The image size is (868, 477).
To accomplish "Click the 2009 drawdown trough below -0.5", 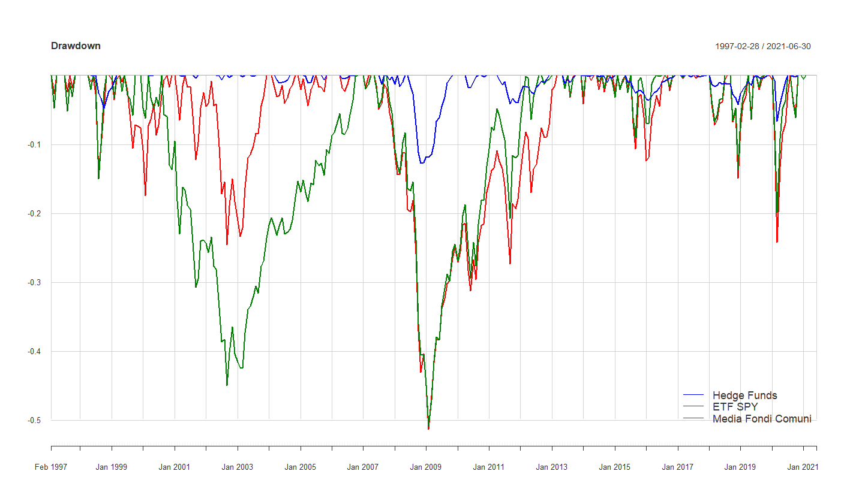I will click(428, 427).
